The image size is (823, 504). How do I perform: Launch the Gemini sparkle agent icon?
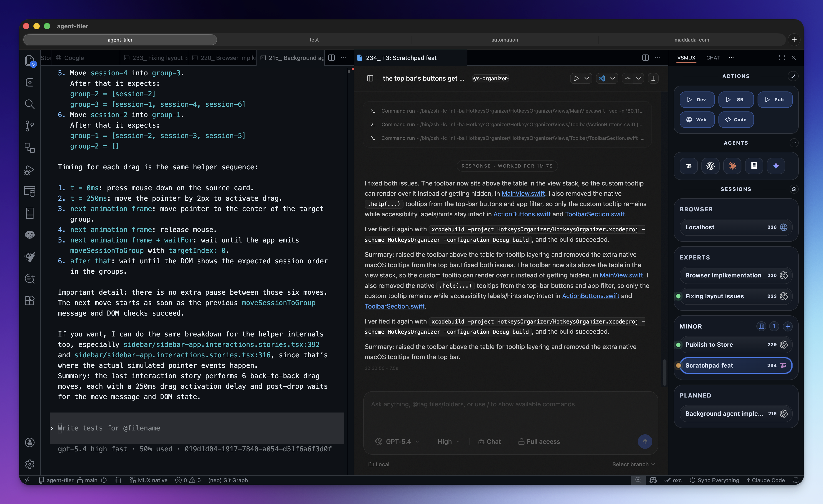point(776,166)
